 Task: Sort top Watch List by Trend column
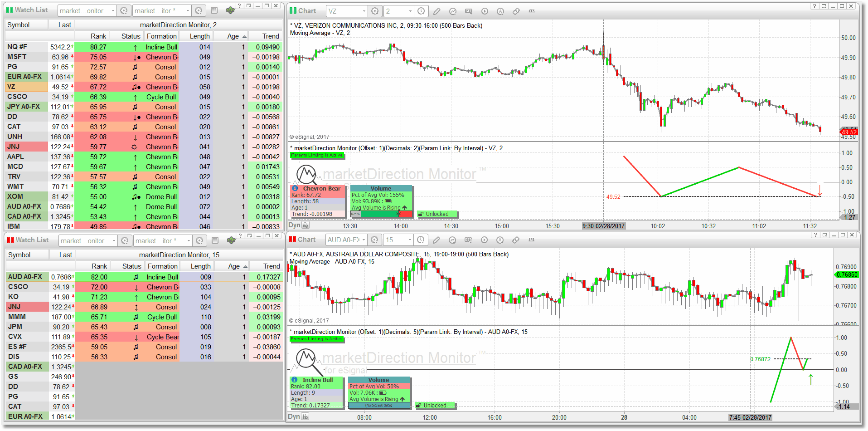click(265, 36)
